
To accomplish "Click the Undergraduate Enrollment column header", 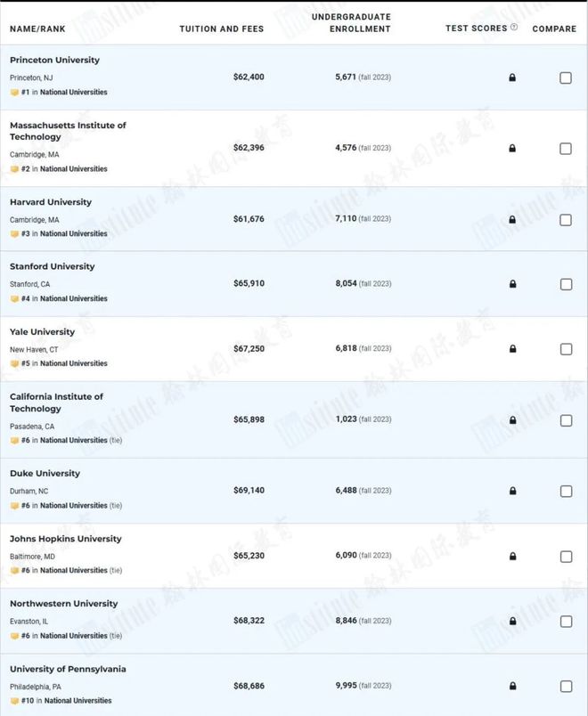I will pyautogui.click(x=351, y=23).
